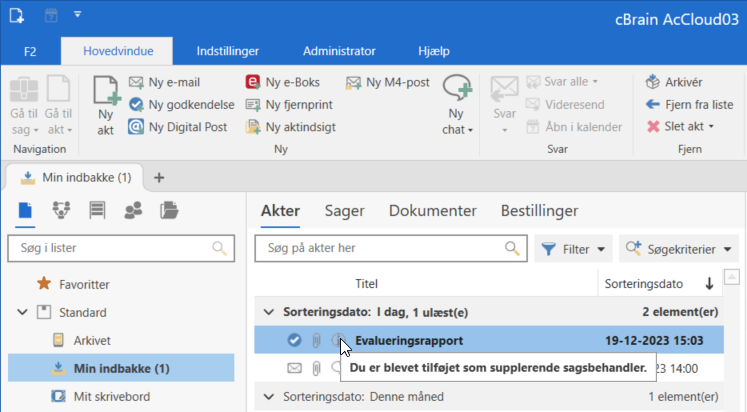Add a new tab with plus icon
747x412 pixels.
158,177
